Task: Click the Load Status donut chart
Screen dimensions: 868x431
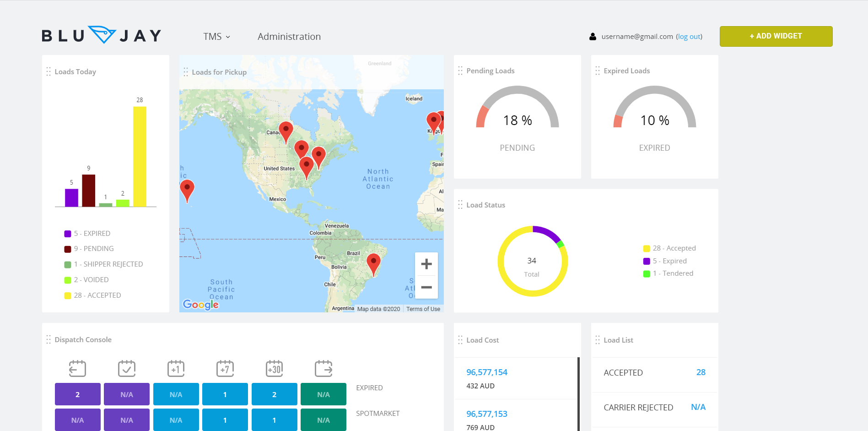Action: tap(533, 261)
